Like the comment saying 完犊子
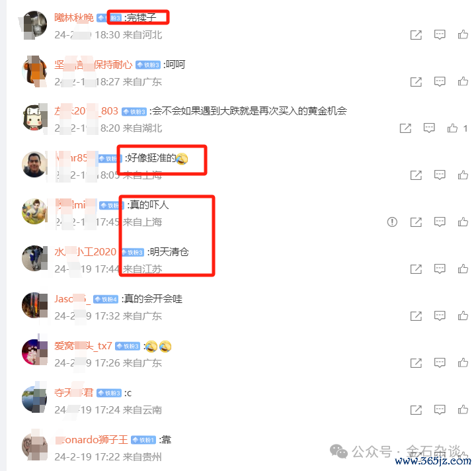This screenshot has width=476, height=471. click(463, 34)
